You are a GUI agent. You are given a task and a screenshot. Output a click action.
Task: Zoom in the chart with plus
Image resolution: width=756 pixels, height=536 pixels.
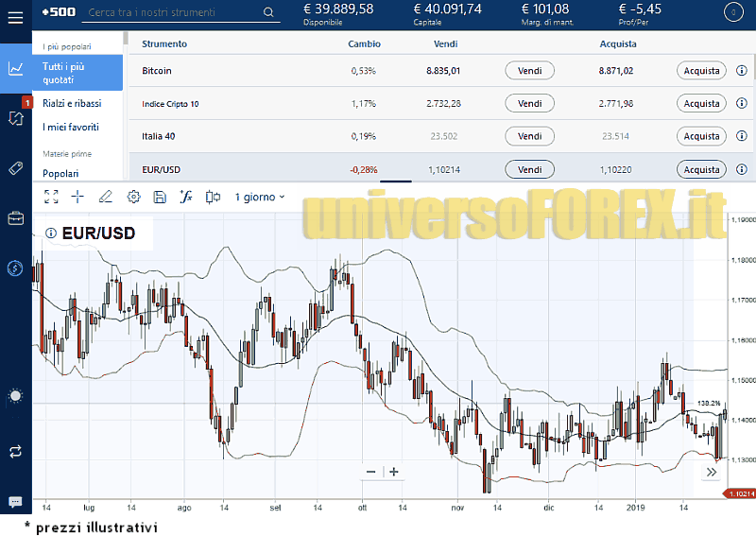[394, 472]
